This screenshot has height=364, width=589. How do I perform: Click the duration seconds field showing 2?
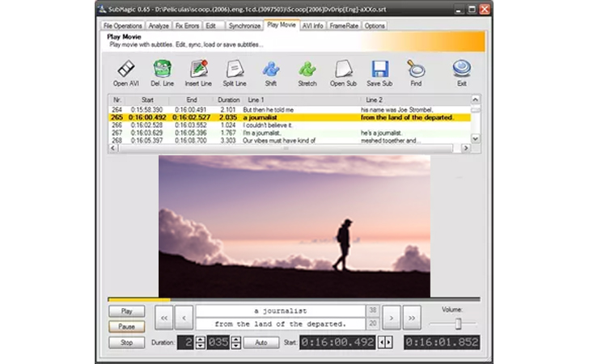185,342
